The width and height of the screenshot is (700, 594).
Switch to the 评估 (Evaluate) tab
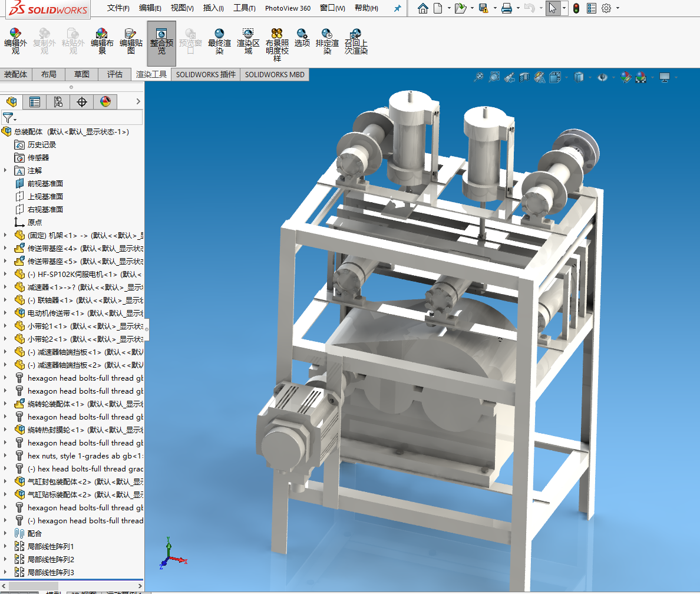pyautogui.click(x=115, y=74)
